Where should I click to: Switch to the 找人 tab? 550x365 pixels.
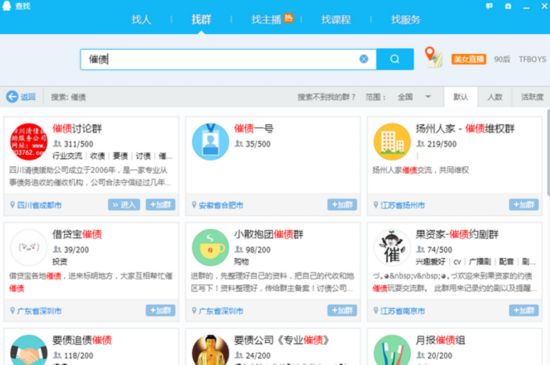click(141, 20)
